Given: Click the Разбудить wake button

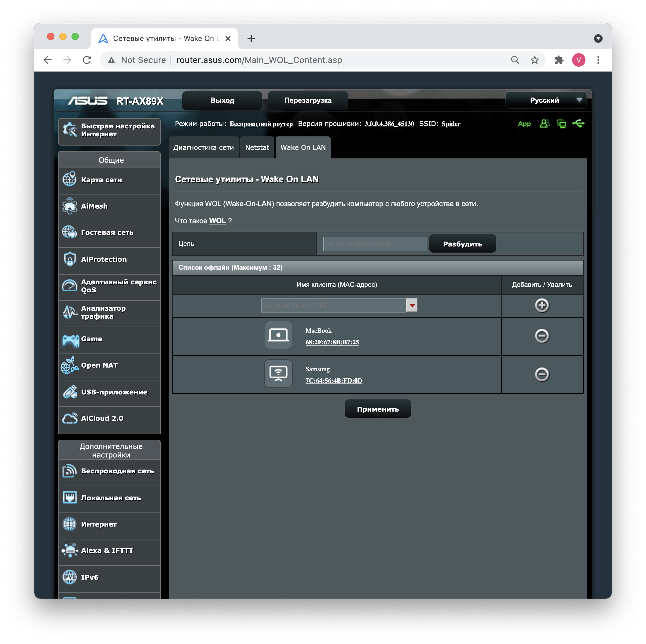Looking at the screenshot, I should pos(462,244).
